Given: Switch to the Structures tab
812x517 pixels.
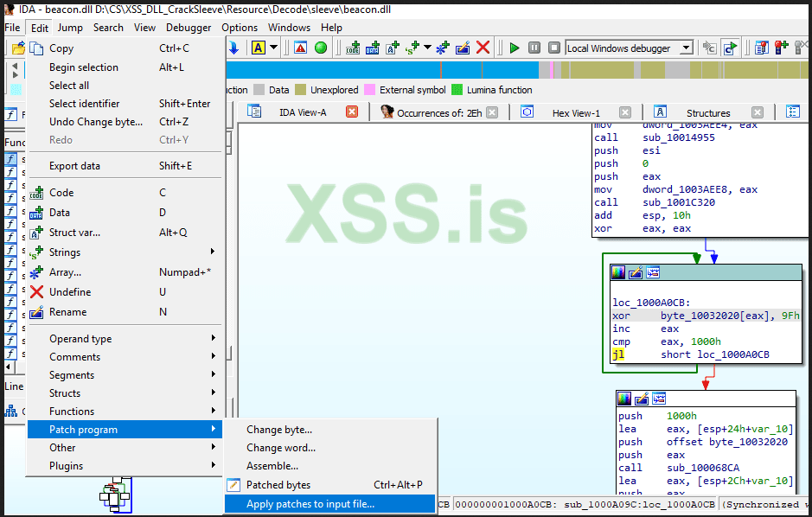Looking at the screenshot, I should coord(708,112).
